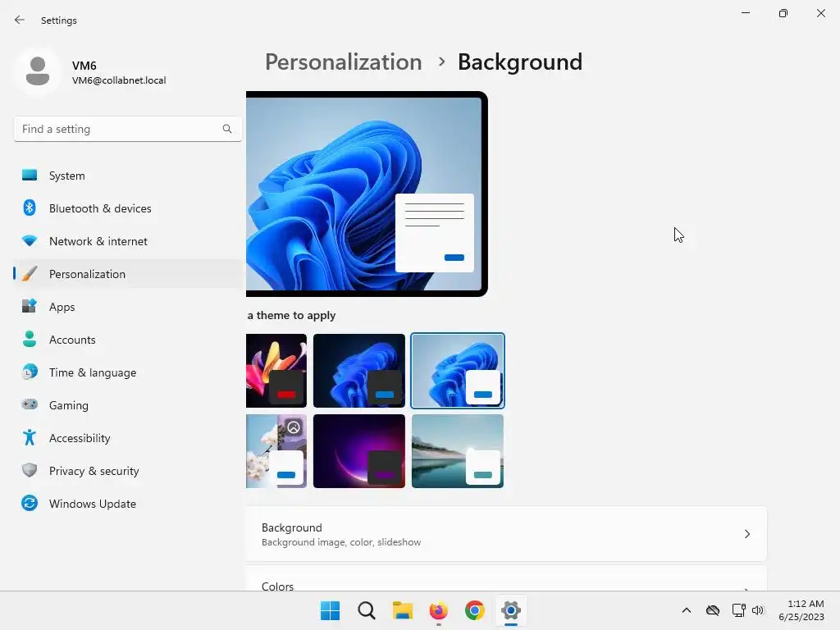
Task: Open the Windows Start menu
Action: pos(330,610)
